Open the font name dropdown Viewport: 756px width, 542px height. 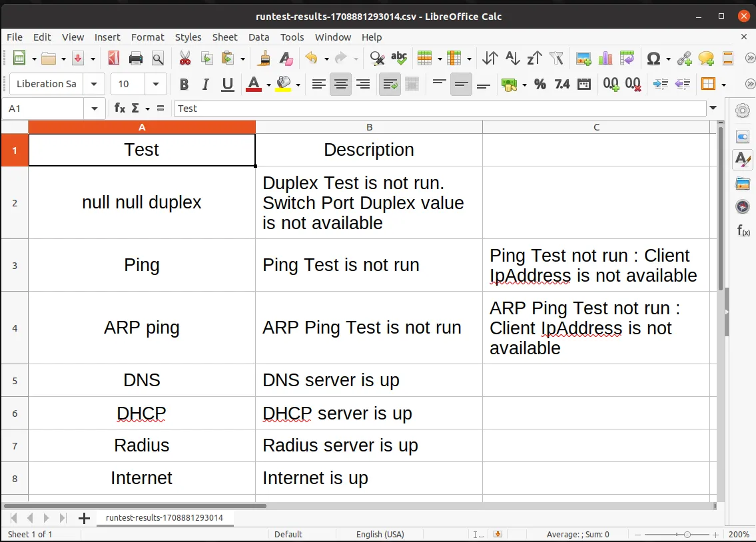tap(94, 85)
